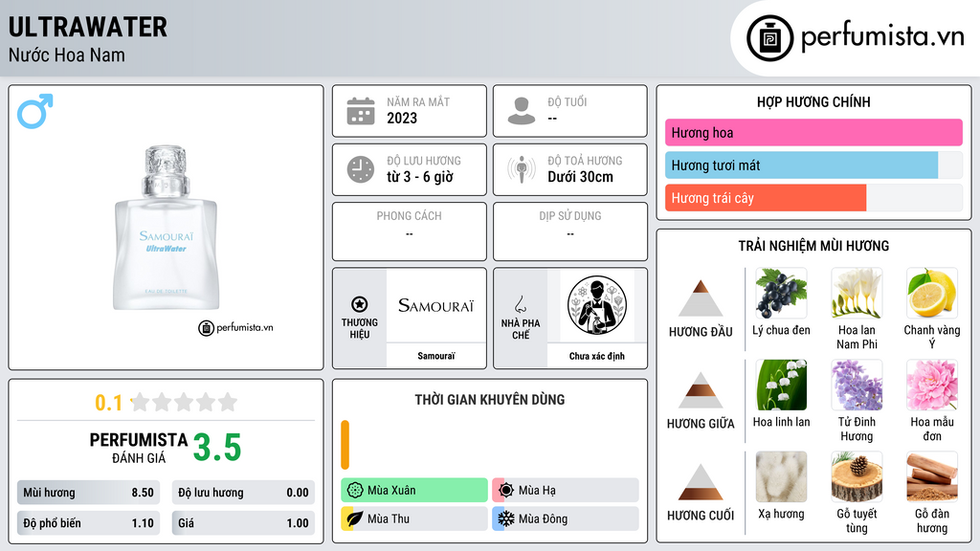The height and width of the screenshot is (551, 980).
Task: Select the Mùa Hạ season bar
Action: click(566, 491)
